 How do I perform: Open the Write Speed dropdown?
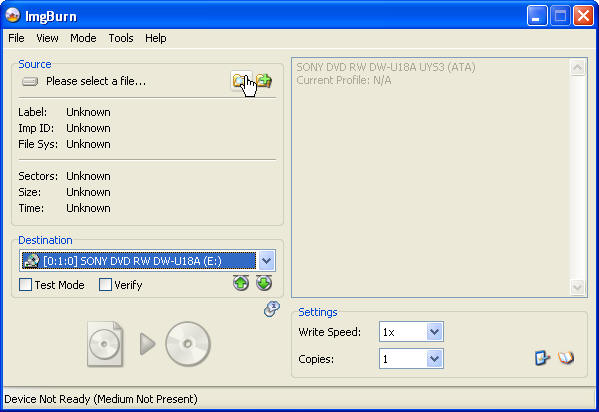click(434, 332)
